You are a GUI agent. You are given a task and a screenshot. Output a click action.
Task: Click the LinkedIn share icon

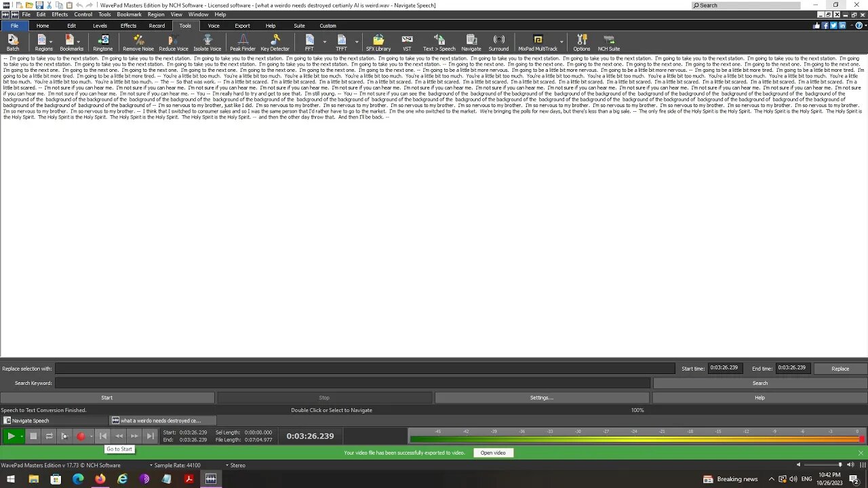(842, 26)
